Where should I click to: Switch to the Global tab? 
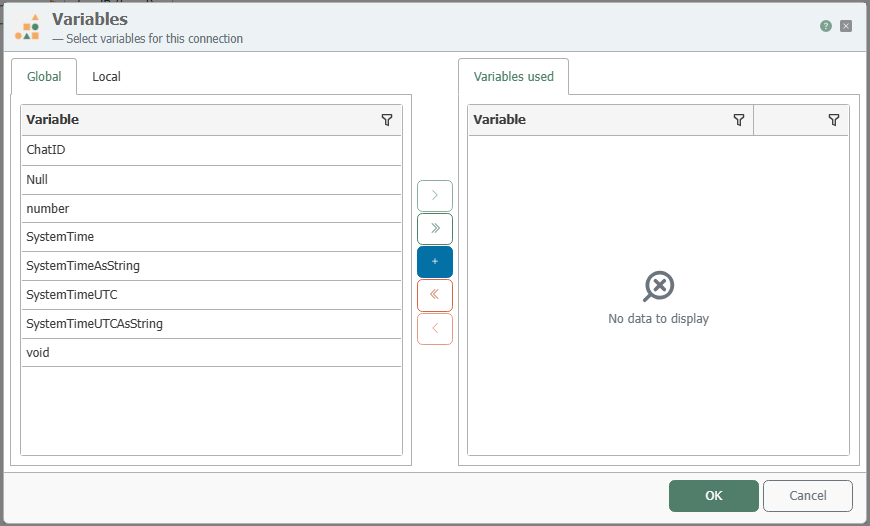pyautogui.click(x=44, y=77)
